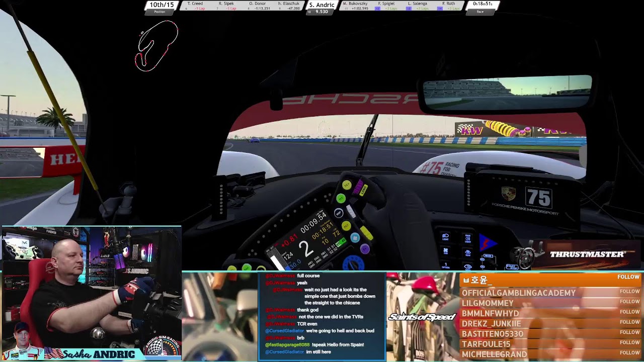Click chat message 'full course'
Screen dimensions: 644x362
click(x=308, y=276)
